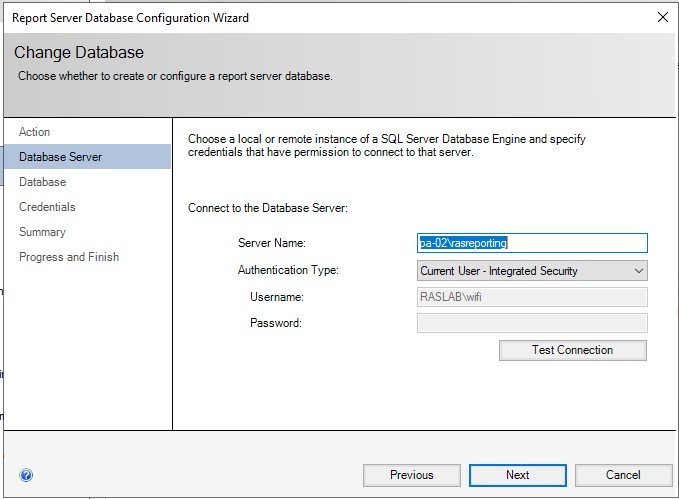This screenshot has height=499, width=679.
Task: Click the Username field showing RASLAB\wifi
Action: (531, 297)
